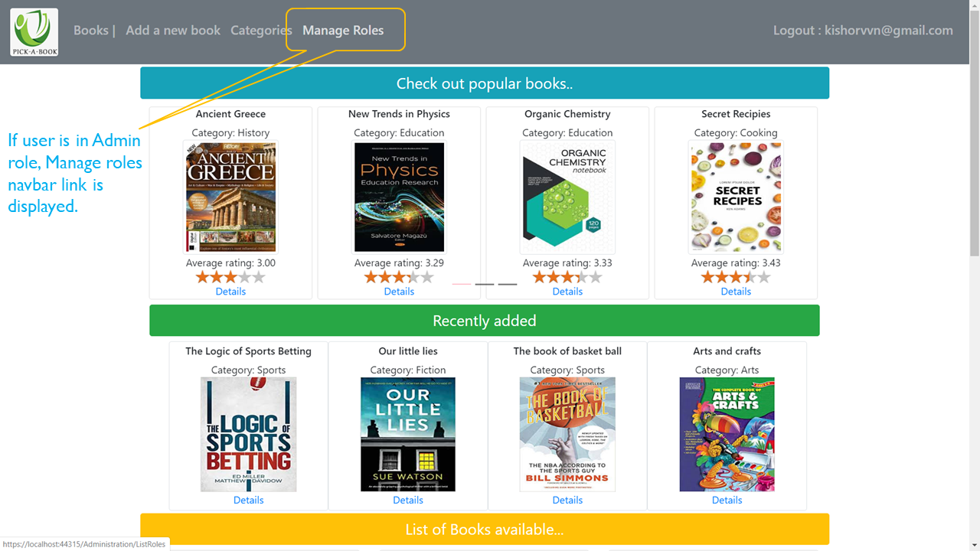Click the New Trends in Physics title
The height and width of the screenshot is (551, 980).
[x=399, y=114]
